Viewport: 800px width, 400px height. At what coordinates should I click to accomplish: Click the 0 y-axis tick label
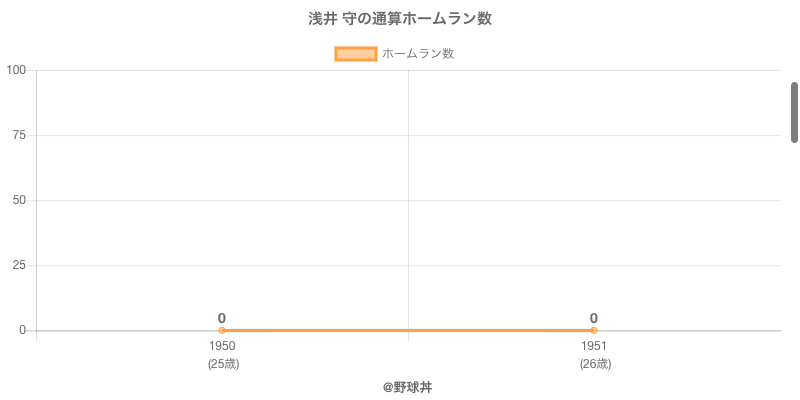pyautogui.click(x=23, y=330)
